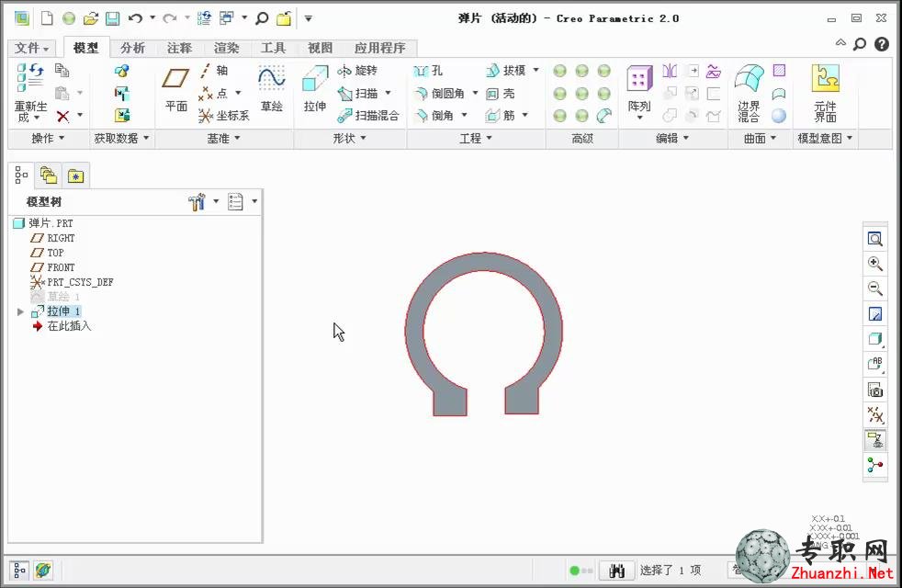Screen dimensions: 902x588
Task: Click the binoculars find icon in status bar
Action: [x=616, y=571]
